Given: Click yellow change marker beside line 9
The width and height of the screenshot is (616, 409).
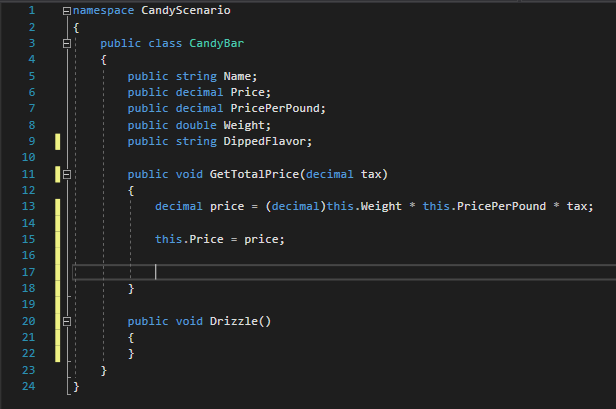Looking at the screenshot, I should [x=58, y=141].
